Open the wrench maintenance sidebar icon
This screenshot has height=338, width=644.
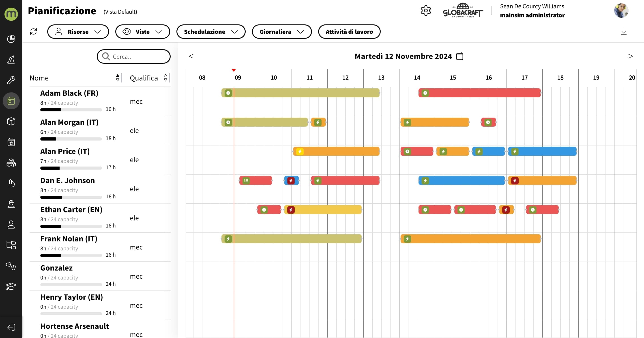[x=11, y=80]
